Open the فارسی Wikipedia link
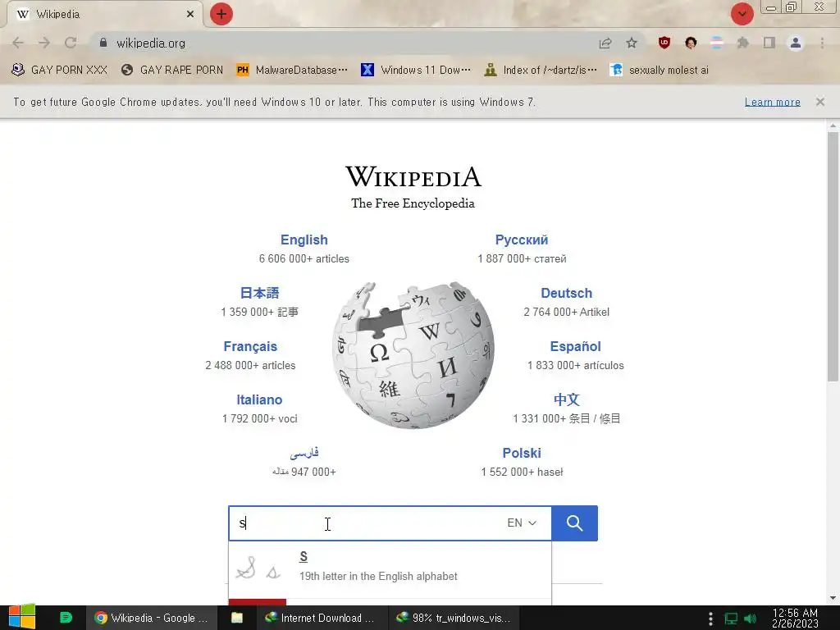This screenshot has height=630, width=840. 304,453
